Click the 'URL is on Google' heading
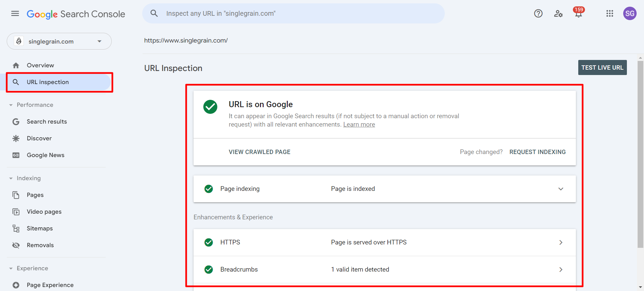 pyautogui.click(x=261, y=104)
